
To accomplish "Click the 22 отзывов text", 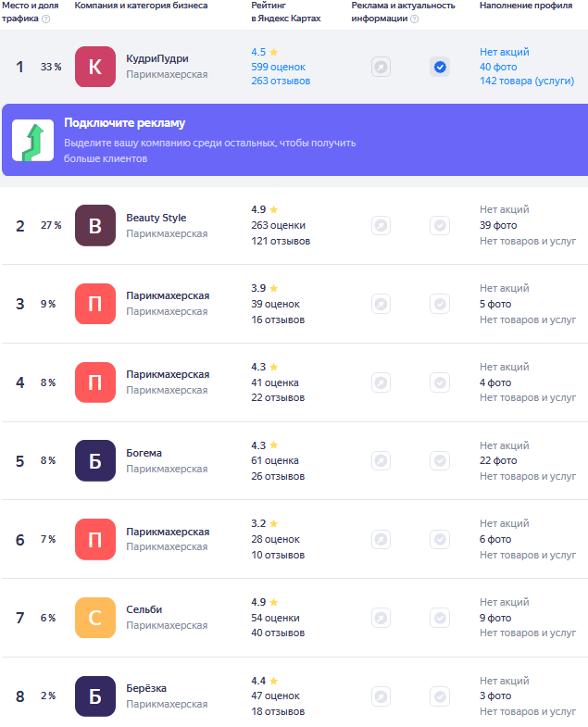I will (278, 398).
